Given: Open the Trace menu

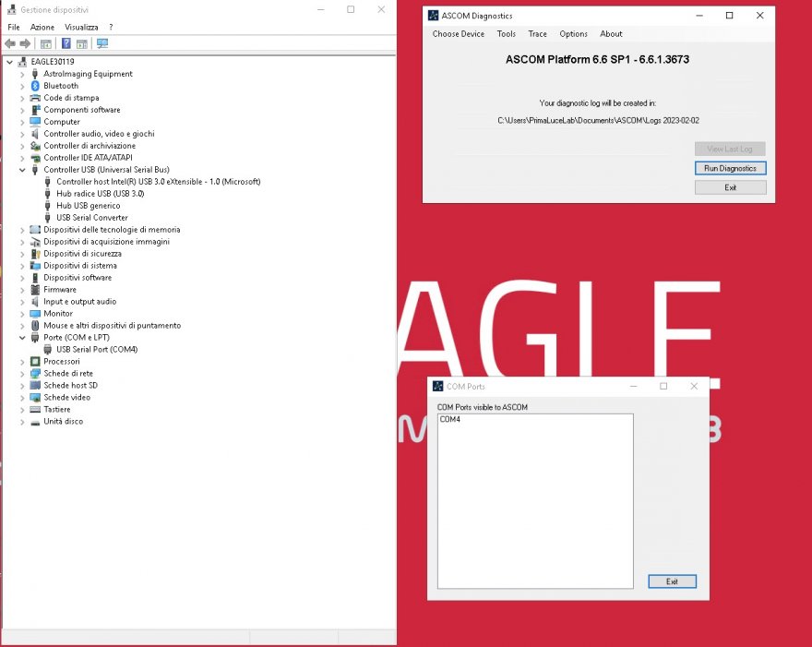Looking at the screenshot, I should click(x=537, y=33).
